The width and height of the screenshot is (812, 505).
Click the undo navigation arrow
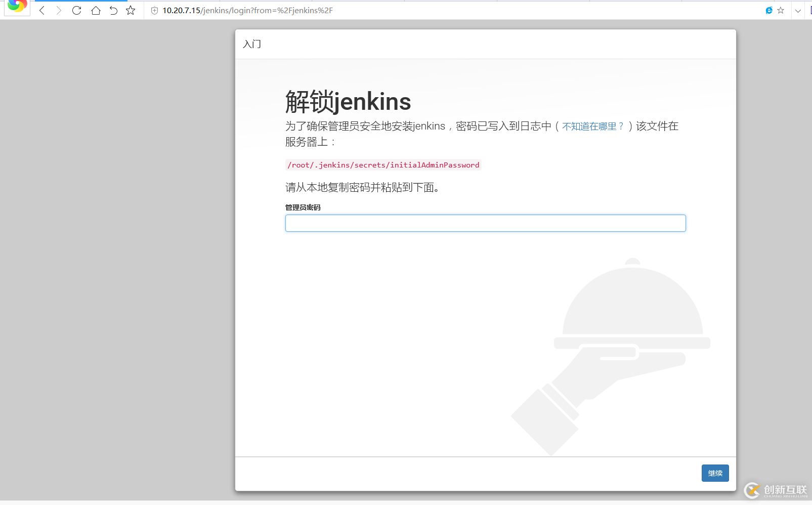pyautogui.click(x=113, y=10)
